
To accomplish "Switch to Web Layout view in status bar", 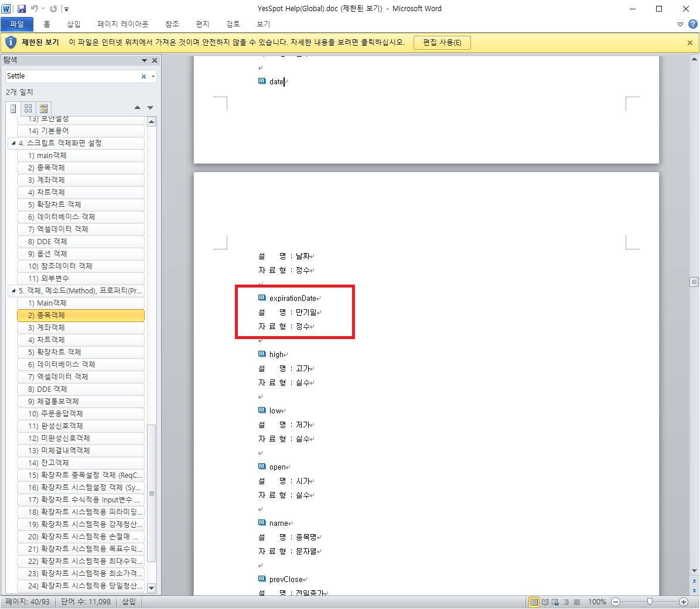I will [x=555, y=602].
